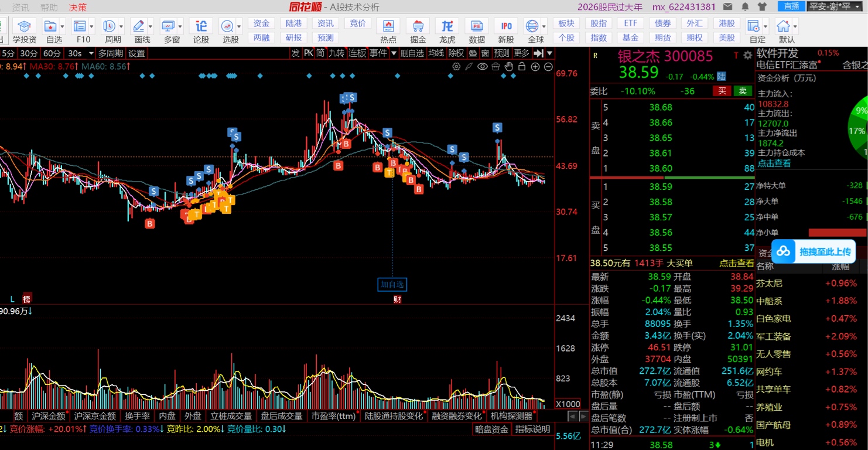The image size is (868, 450).
Task: Open the skin shirt icon in title bar
Action: pos(762,6)
